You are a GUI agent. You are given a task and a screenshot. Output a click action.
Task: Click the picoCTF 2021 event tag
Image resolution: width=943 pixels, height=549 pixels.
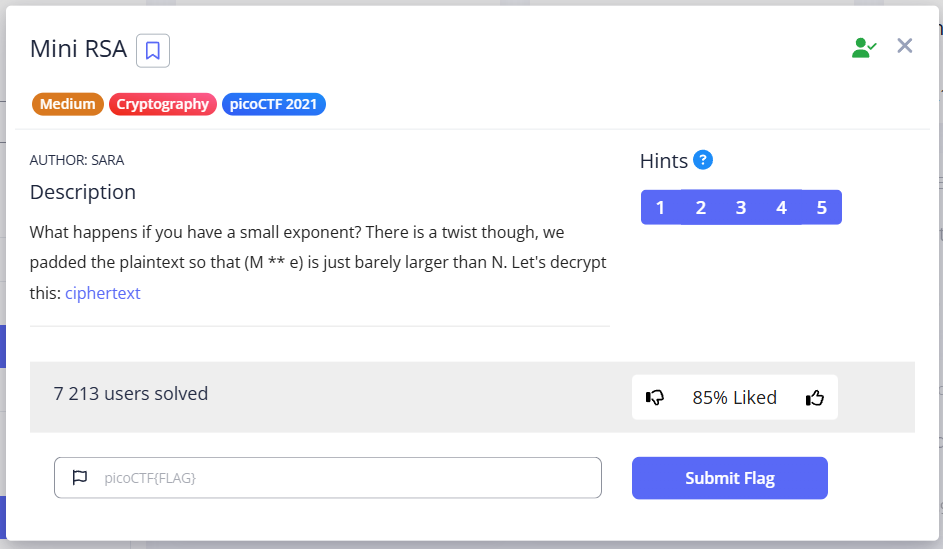point(274,104)
